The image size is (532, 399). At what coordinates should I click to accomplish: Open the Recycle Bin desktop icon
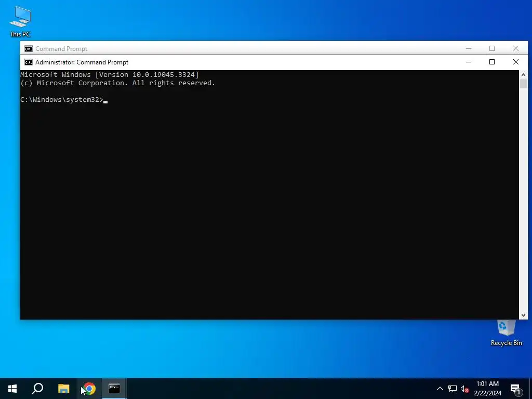506,334
